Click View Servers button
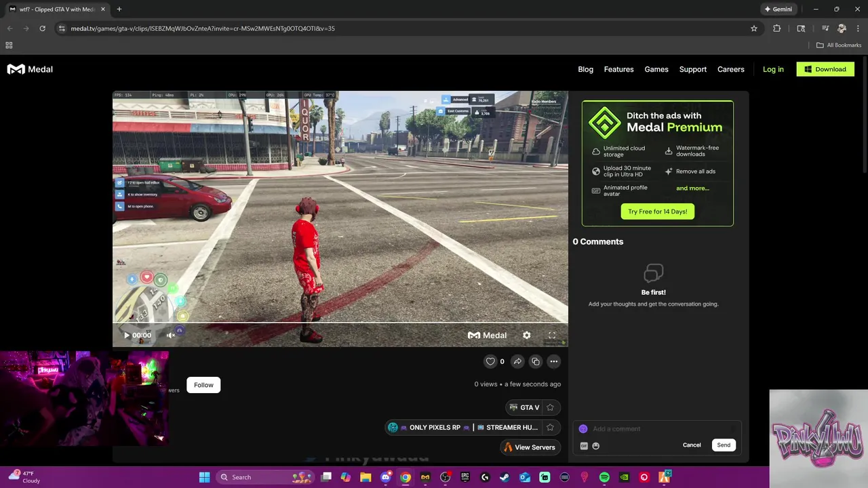868x488 pixels. coord(529,447)
